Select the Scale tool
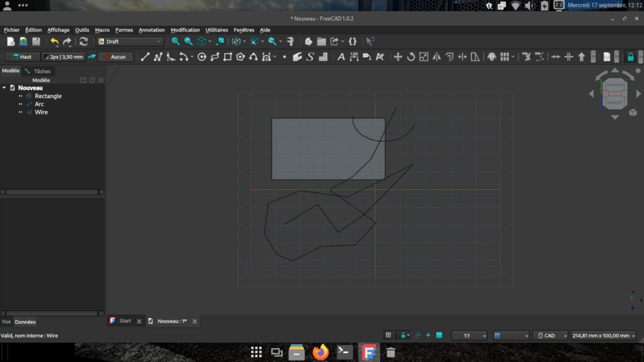 coord(423,57)
